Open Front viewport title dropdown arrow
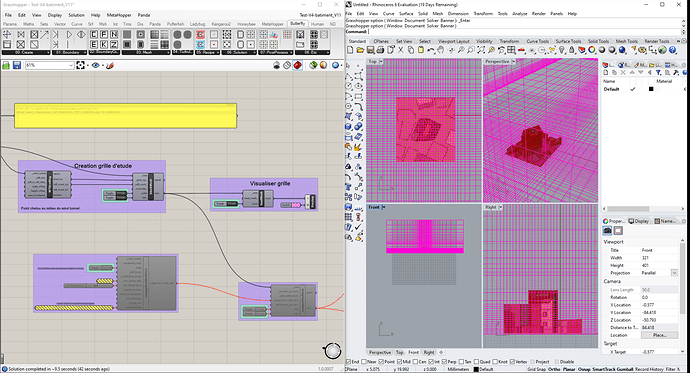The width and height of the screenshot is (690, 373). pyautogui.click(x=384, y=207)
